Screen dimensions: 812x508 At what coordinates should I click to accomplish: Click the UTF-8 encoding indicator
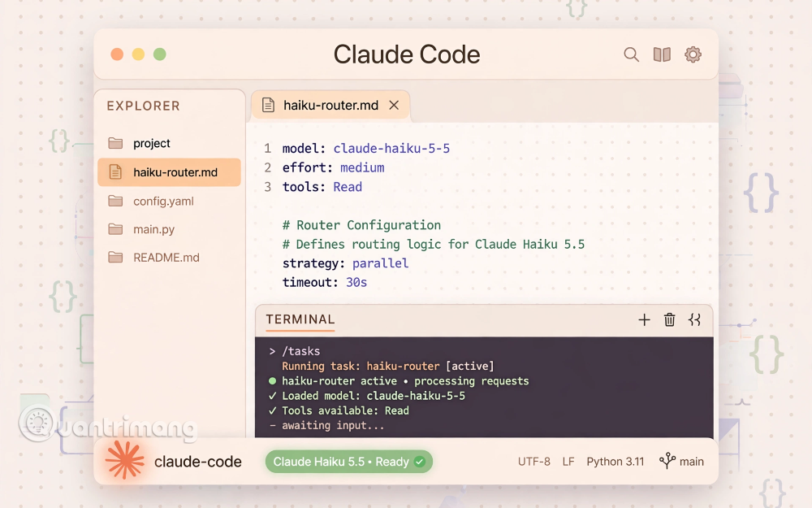[x=534, y=462]
